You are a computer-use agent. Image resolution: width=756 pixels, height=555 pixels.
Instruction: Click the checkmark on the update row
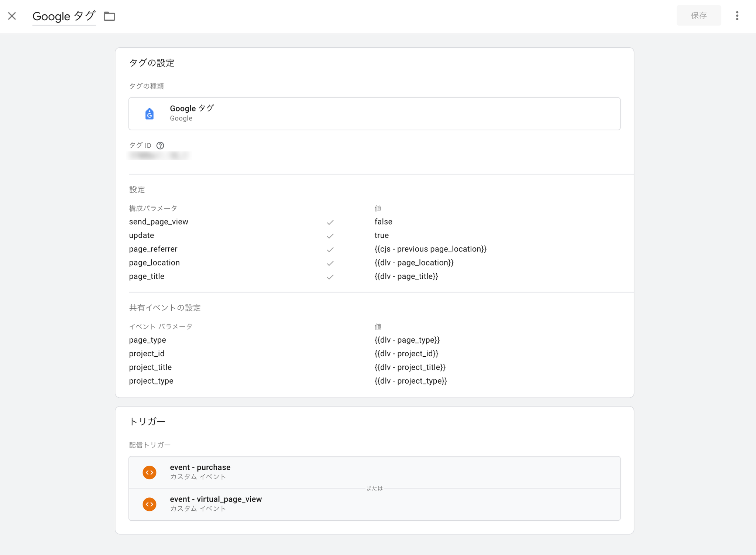point(330,236)
